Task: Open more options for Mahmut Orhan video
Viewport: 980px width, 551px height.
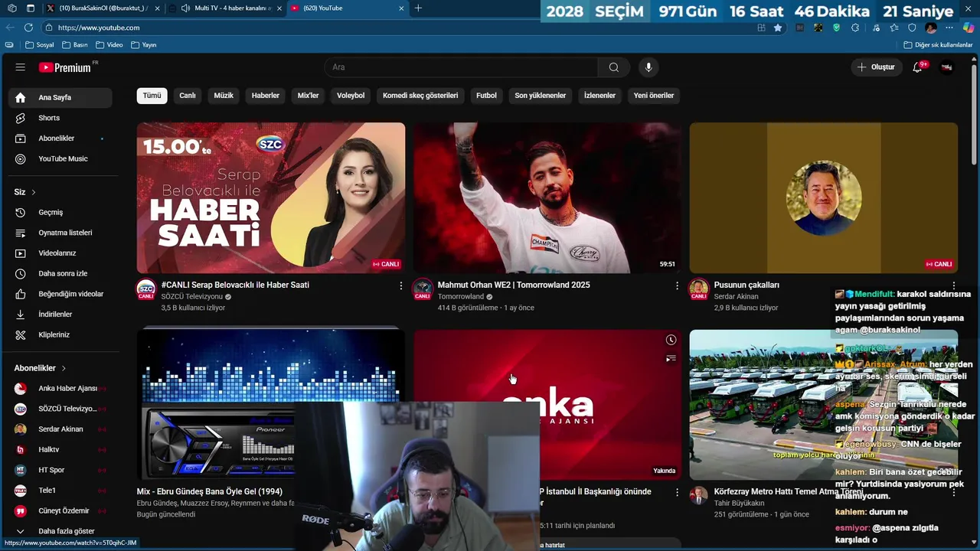Action: click(x=677, y=285)
